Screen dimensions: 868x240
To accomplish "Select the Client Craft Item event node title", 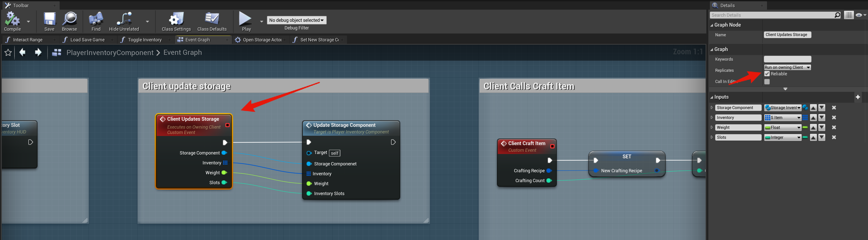I will (527, 143).
